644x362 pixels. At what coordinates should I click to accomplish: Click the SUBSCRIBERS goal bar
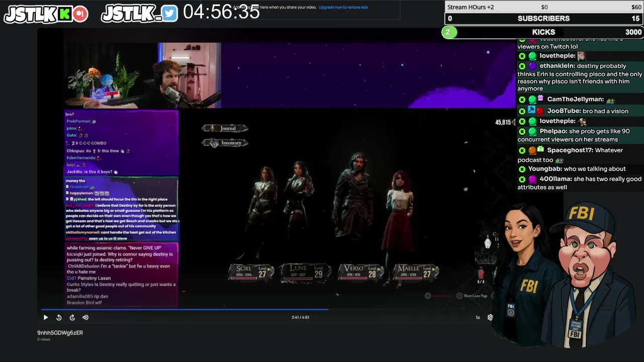coord(543,19)
